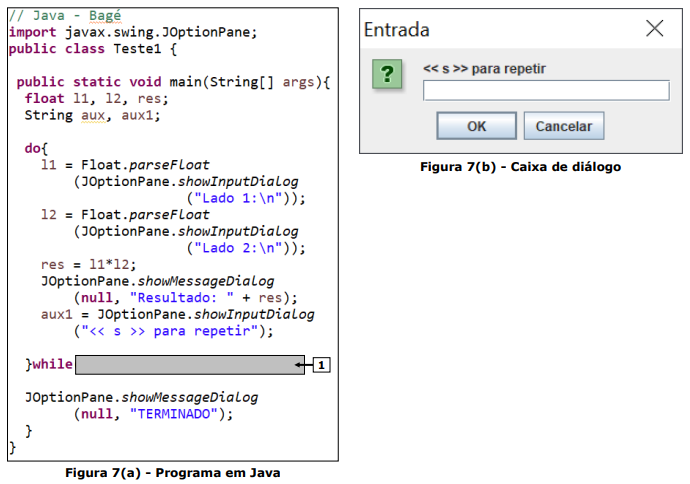Click the 'Figura 7(b) - Caixa de diálogo' caption
Viewport: 690px width, 484px height.
[x=520, y=167]
